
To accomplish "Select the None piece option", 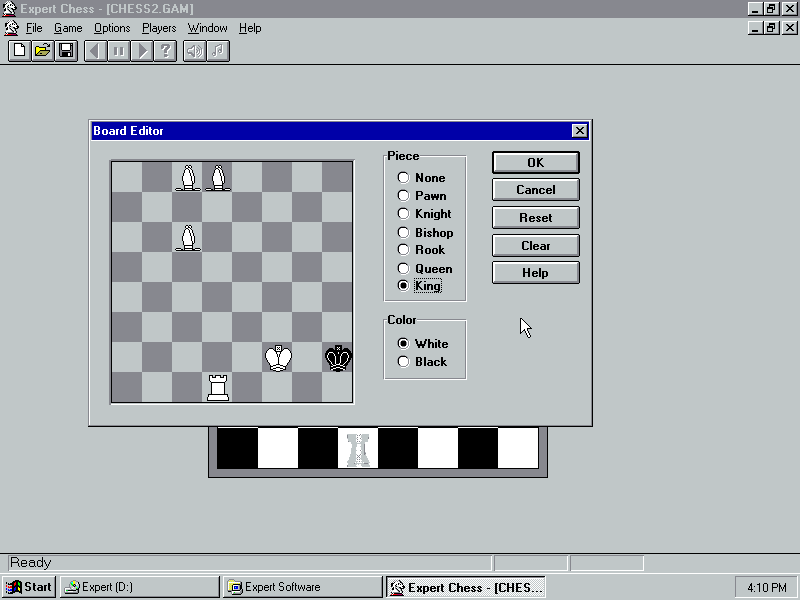I will click(x=421, y=178).
